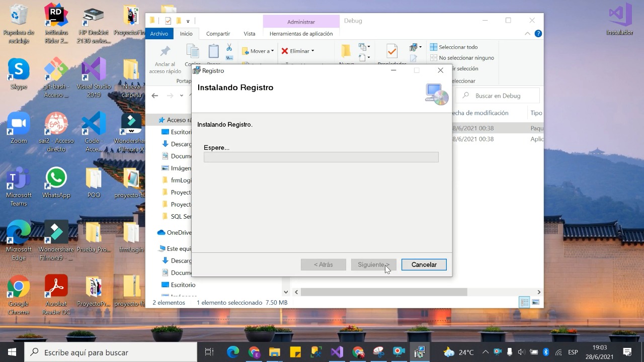Open the Instalador desktop icon
644x362 pixels.
[x=620, y=20]
